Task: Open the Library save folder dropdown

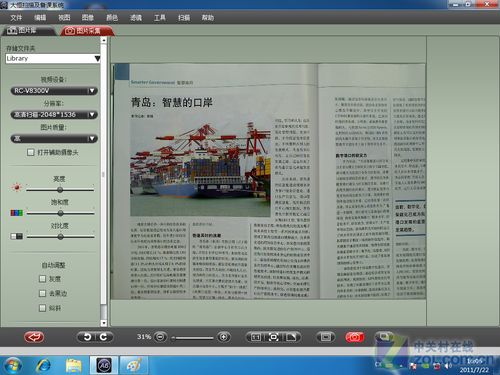Action: [53, 59]
